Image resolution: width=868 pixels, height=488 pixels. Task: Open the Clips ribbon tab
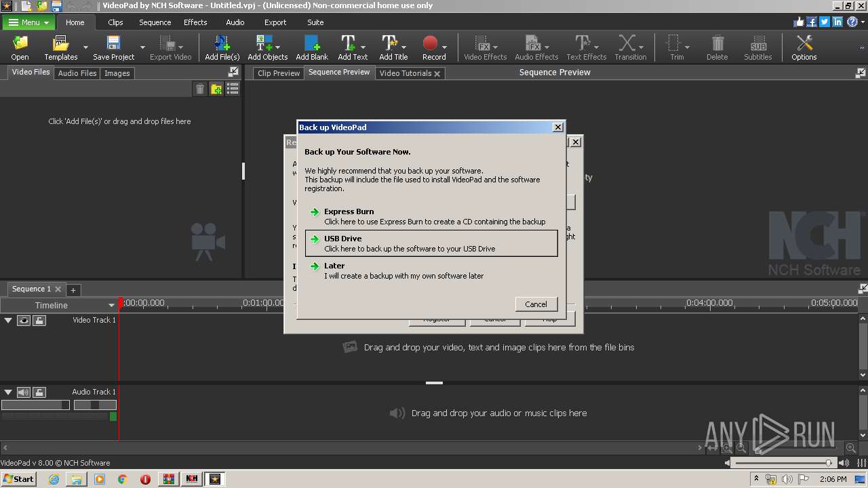pyautogui.click(x=115, y=22)
